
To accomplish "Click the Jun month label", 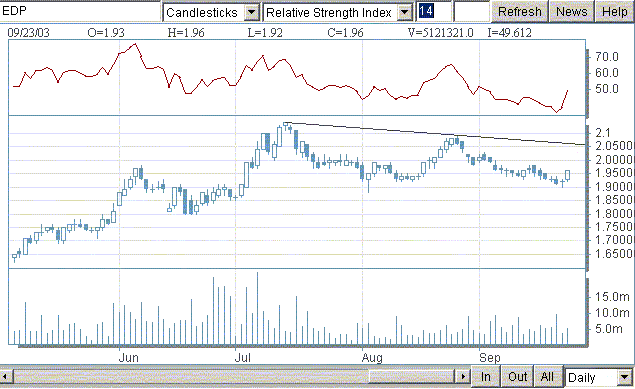I will click(128, 358).
